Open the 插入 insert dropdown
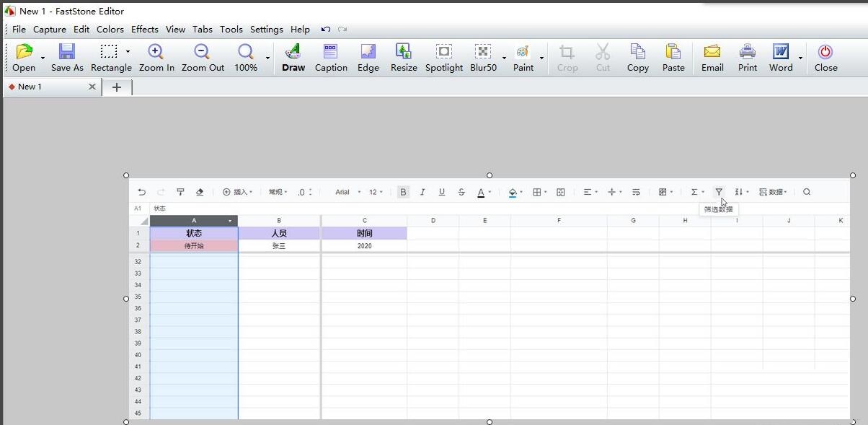This screenshot has height=425, width=868. (x=237, y=192)
